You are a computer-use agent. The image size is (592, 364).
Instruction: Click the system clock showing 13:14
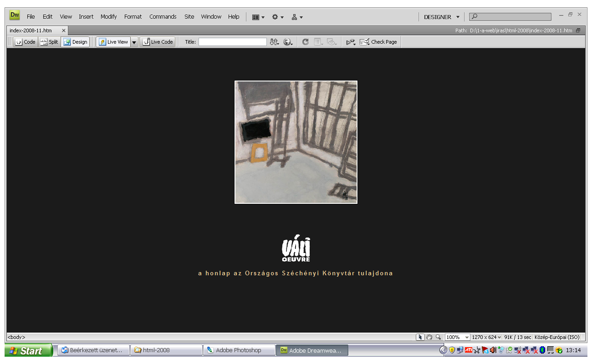point(573,350)
